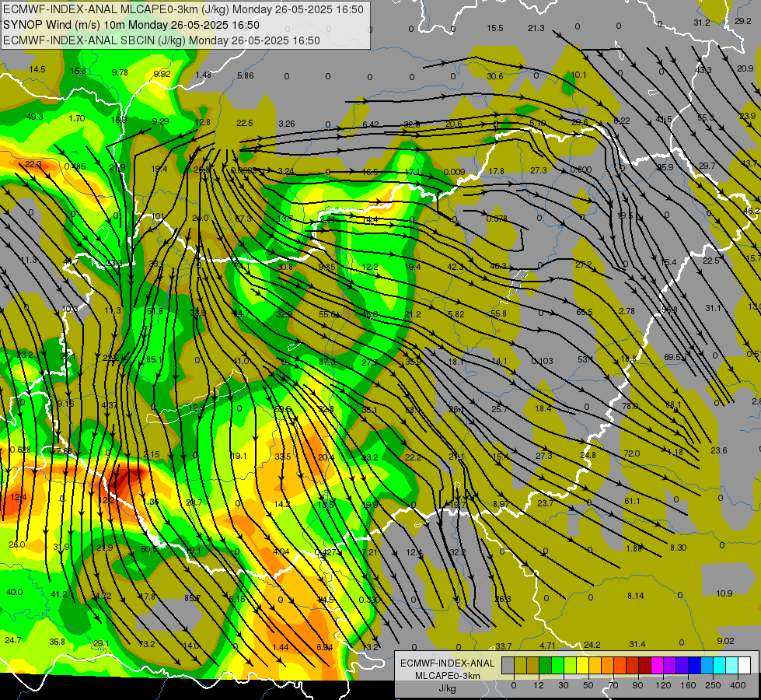Click the map value 8.14
Viewport: 761px width, 700px height.
[635, 596]
